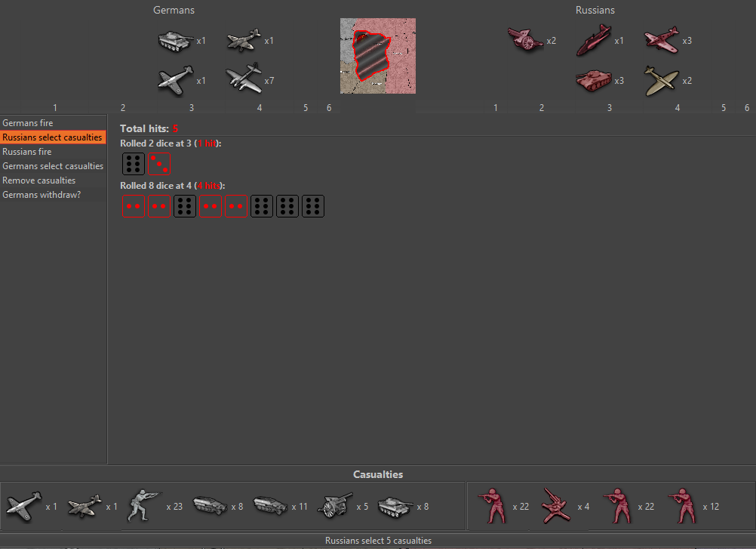This screenshot has width=756, height=549.
Task: Click the red die showing a hit
Action: 158,163
